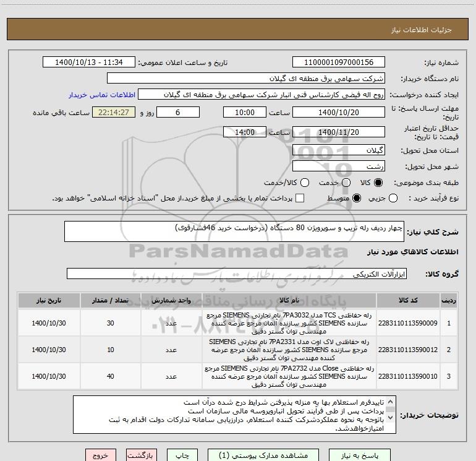This screenshot has height=461, width=476.
Task: Click product code 2283110113590012
Action: point(408,350)
